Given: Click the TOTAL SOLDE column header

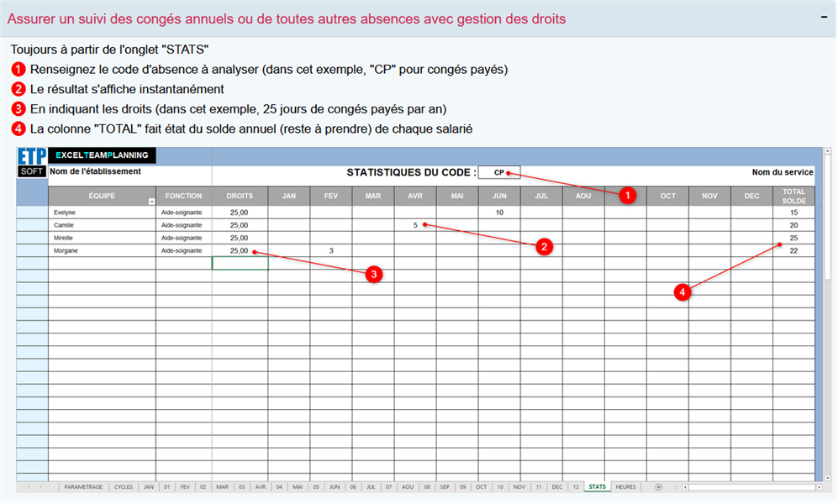Looking at the screenshot, I should (x=793, y=196).
